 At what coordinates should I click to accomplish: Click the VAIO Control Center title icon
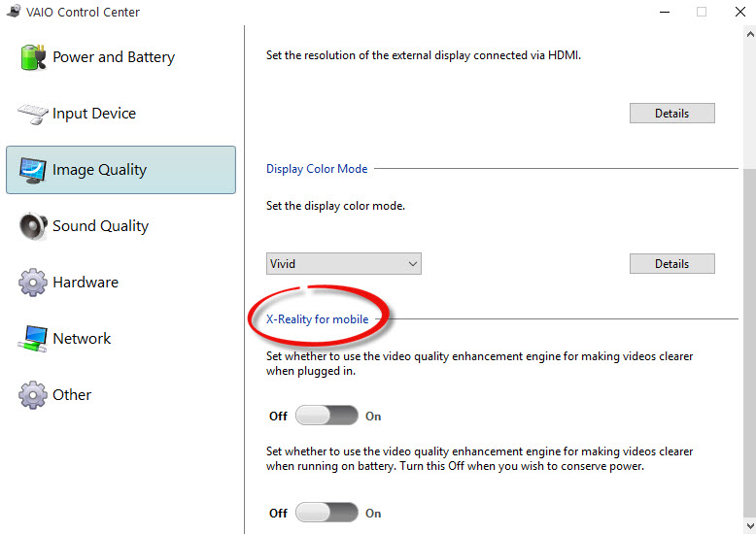click(14, 11)
